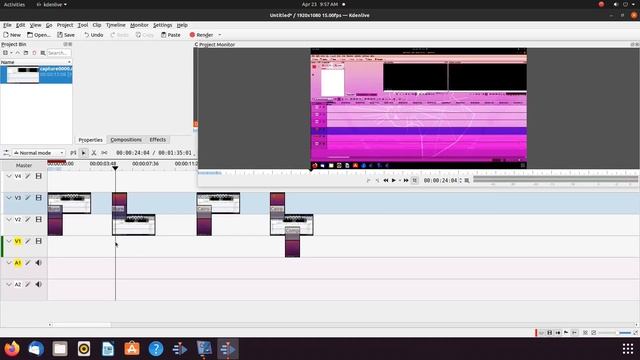Open the Normal mode edit mode dropdown

38,153
